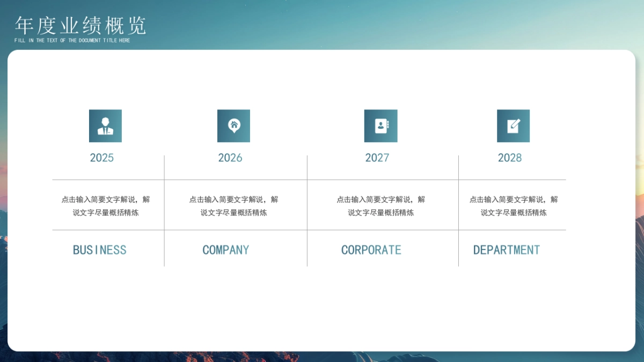Screen dimensions: 644x362
Task: Click the teal block holding the home pin icon
Action: [x=233, y=125]
